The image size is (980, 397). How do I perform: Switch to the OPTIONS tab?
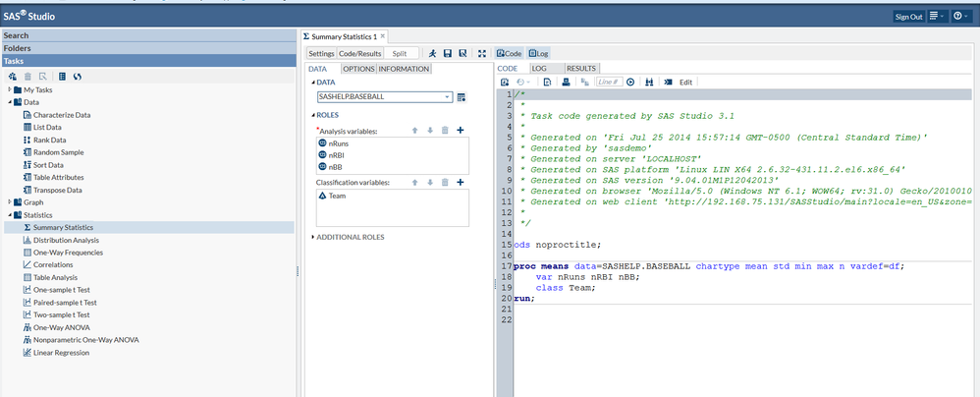click(358, 69)
